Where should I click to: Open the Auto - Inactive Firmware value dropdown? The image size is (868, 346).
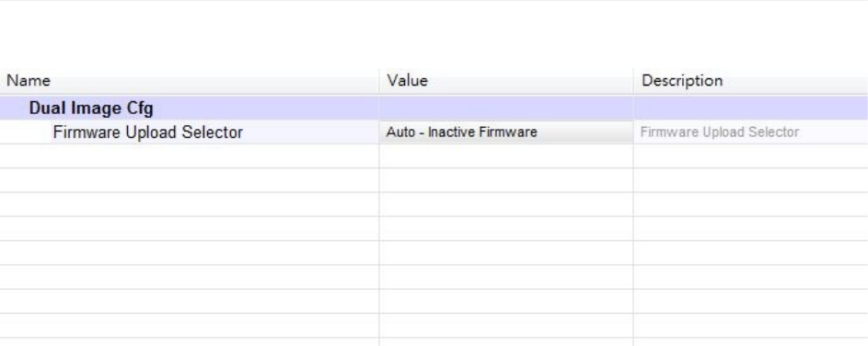click(506, 133)
